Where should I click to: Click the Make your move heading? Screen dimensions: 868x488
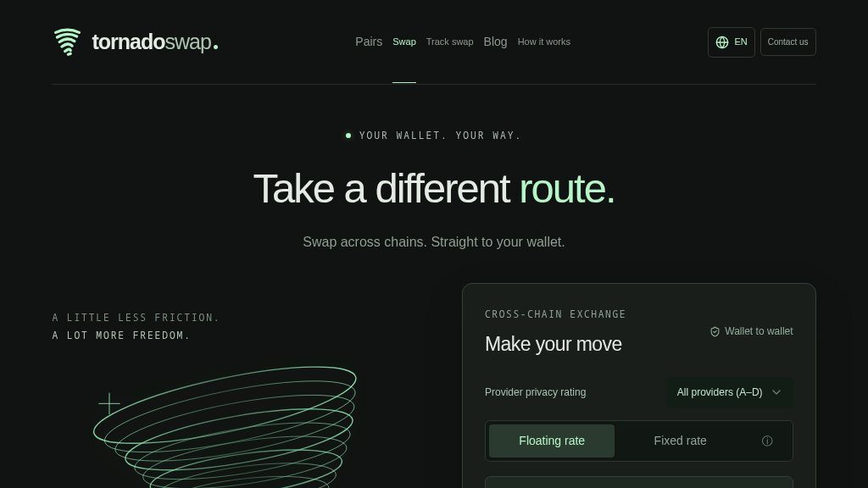553,344
